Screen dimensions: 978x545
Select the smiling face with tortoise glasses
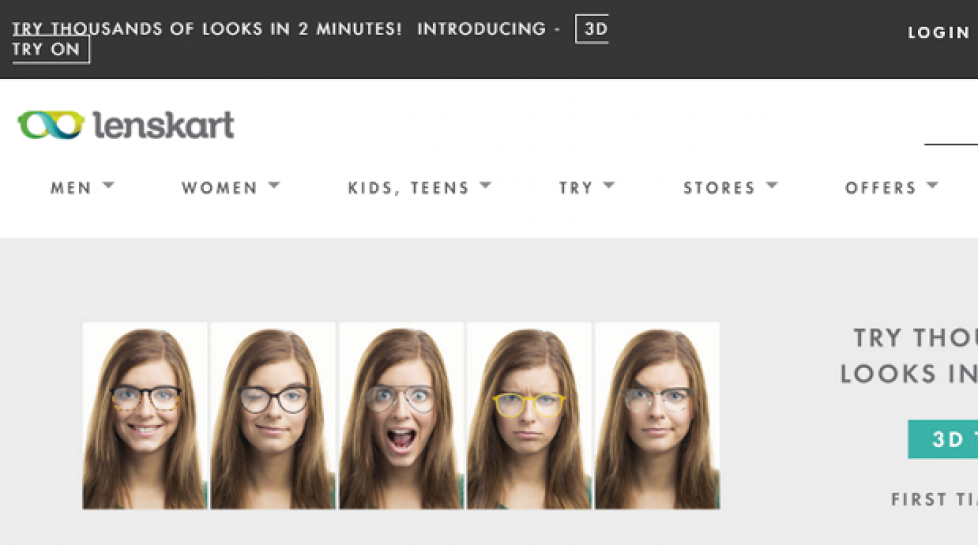pyautogui.click(x=145, y=415)
